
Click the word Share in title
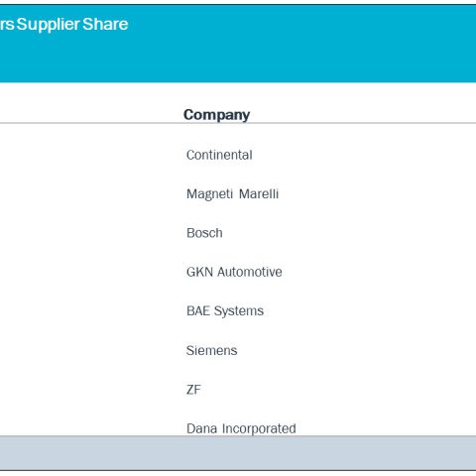(105, 24)
